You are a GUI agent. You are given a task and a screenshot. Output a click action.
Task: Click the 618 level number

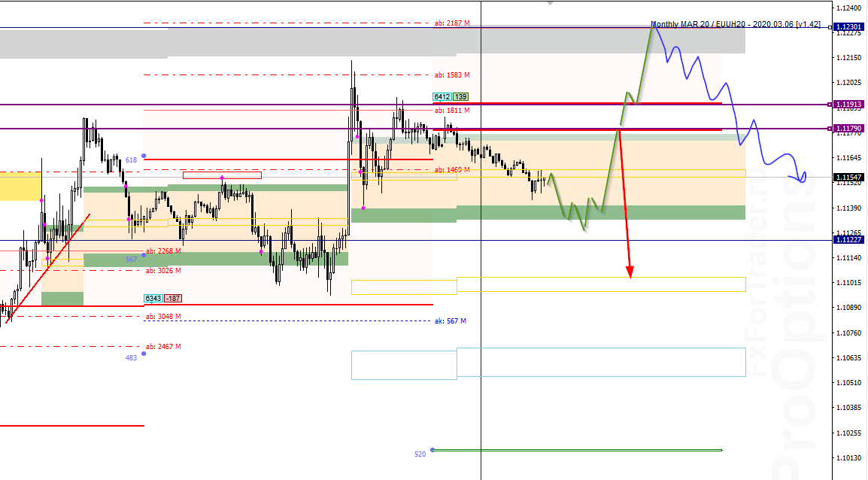[x=131, y=160]
